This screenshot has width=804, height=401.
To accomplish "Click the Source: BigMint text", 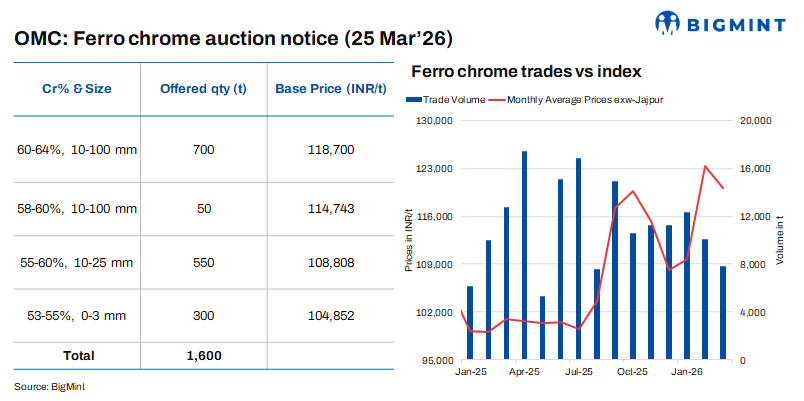I will point(48,385).
